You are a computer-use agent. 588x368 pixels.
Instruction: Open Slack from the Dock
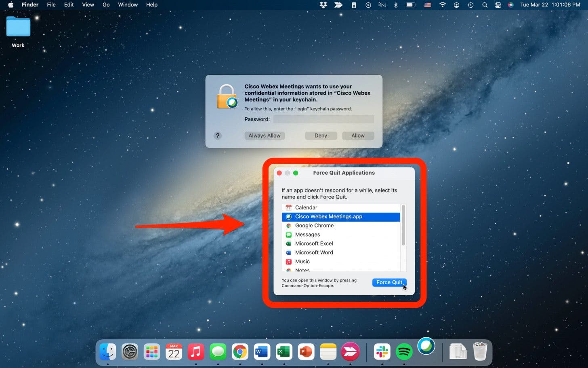382,352
